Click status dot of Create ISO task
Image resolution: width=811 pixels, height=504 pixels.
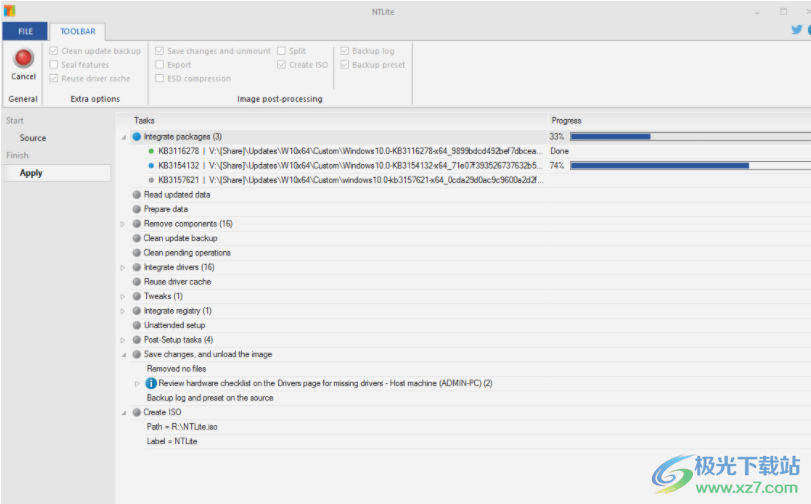coord(137,412)
